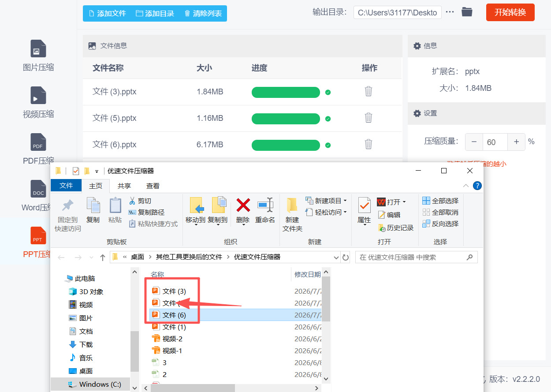Select the PPT压缩 sidebar tool
551x392 pixels.
pyautogui.click(x=37, y=243)
